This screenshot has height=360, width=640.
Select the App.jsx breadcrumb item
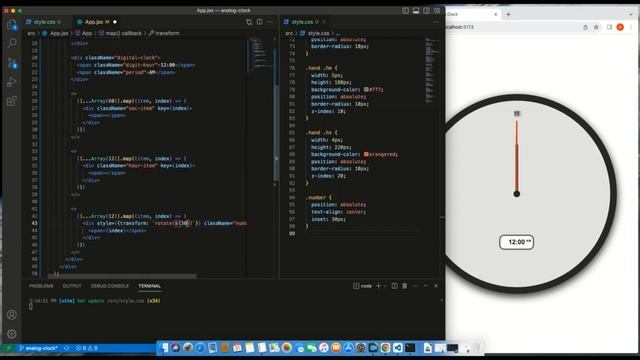(x=56, y=33)
